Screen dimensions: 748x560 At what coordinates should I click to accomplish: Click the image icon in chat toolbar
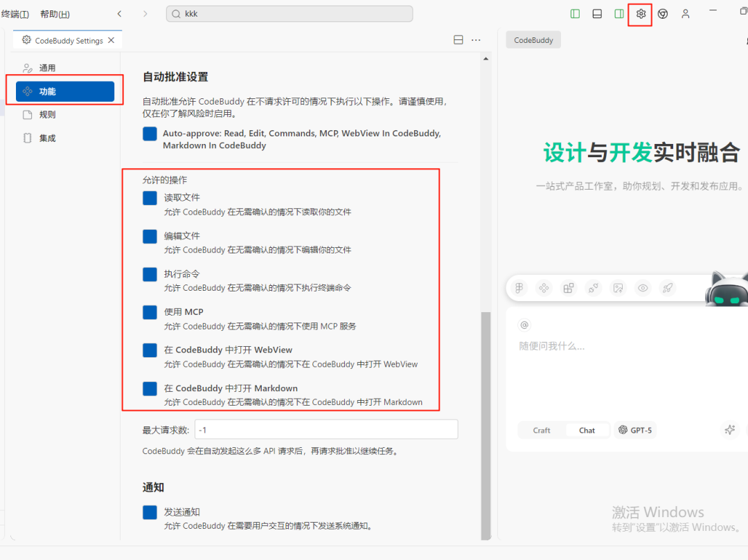coord(618,287)
